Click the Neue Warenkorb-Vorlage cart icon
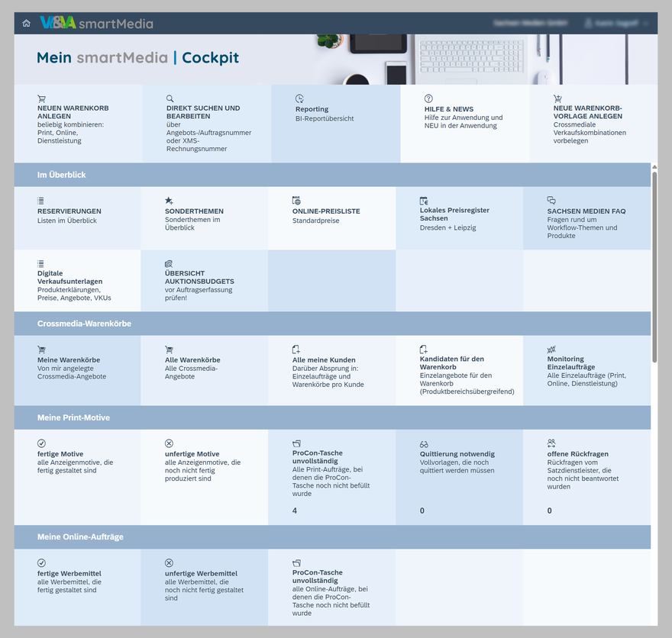 point(557,98)
